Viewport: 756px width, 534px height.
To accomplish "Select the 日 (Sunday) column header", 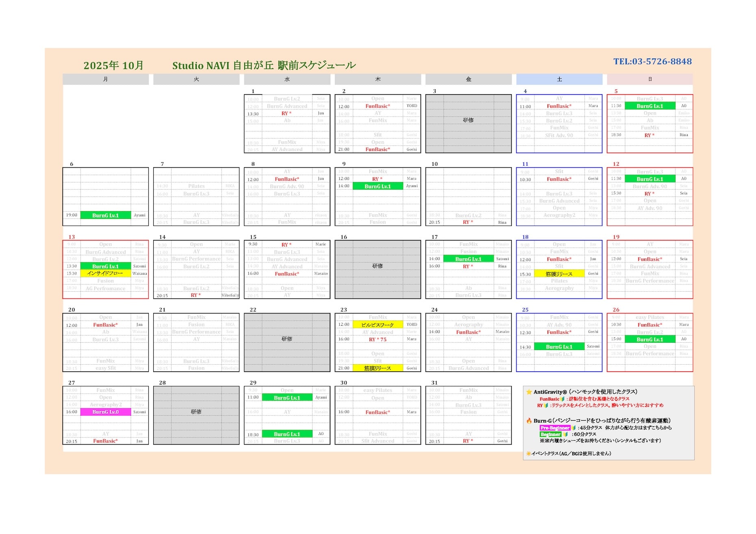I will point(650,80).
